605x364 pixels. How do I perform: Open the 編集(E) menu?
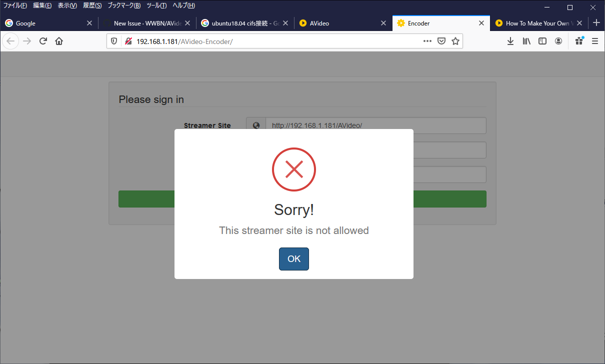pos(42,5)
